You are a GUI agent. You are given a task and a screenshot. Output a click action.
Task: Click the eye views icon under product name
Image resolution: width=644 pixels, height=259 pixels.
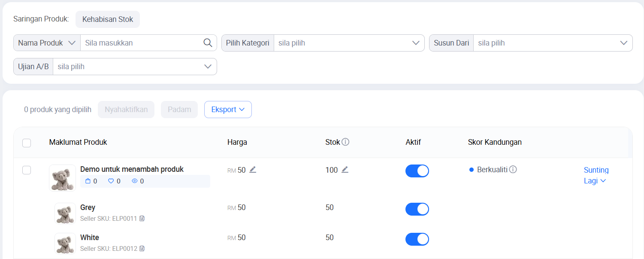click(134, 181)
